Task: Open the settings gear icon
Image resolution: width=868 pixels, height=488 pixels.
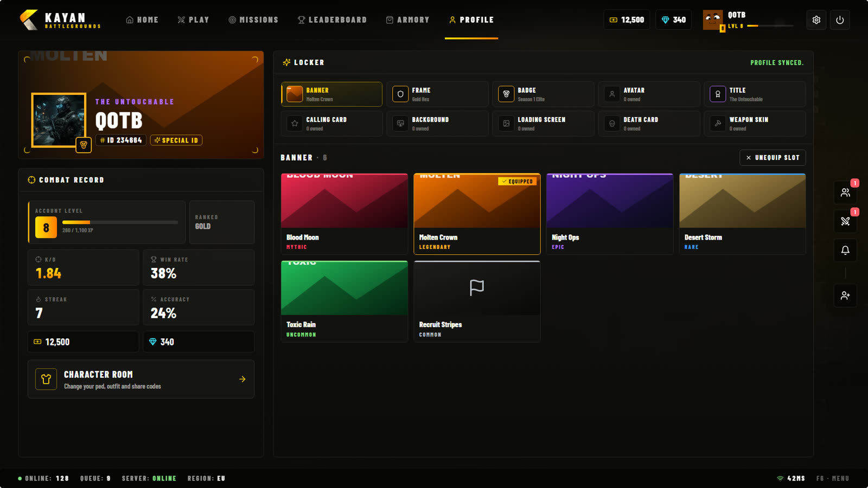Action: pos(816,20)
